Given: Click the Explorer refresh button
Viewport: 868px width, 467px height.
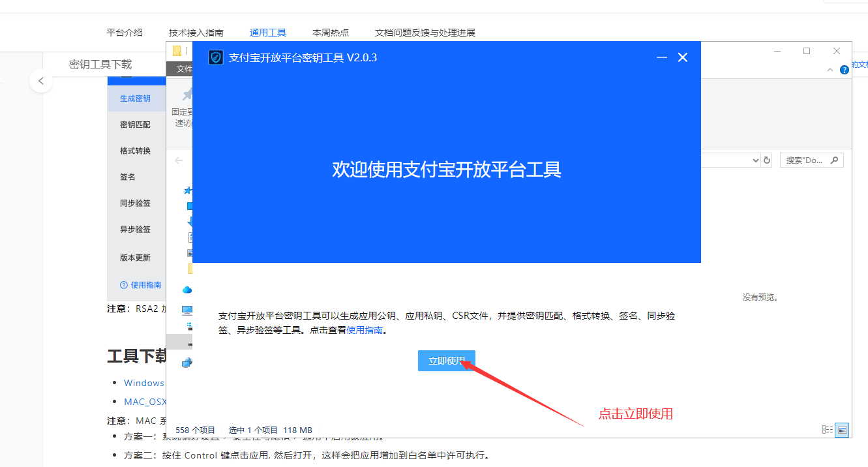Looking at the screenshot, I should click(x=767, y=160).
